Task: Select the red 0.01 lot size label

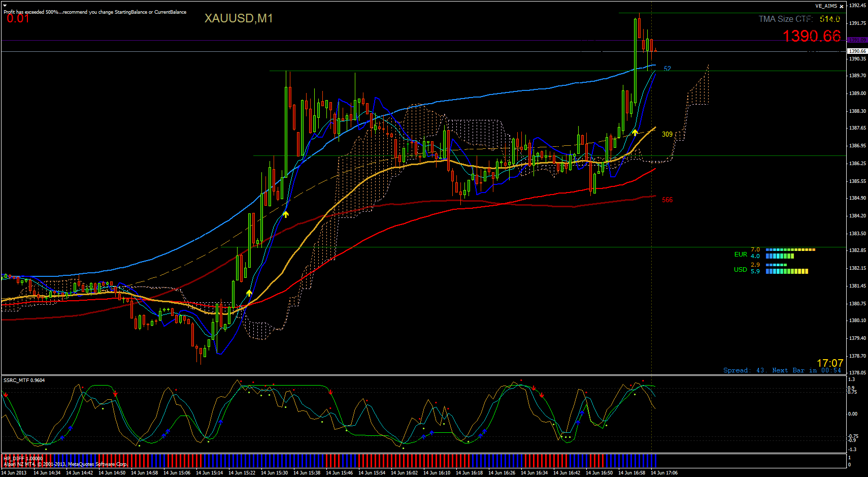Action: pos(18,18)
